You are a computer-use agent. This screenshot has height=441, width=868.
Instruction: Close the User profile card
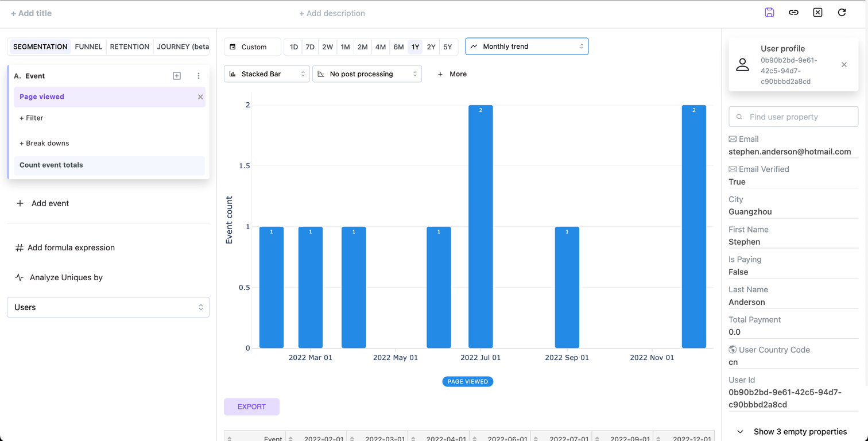[x=844, y=65]
